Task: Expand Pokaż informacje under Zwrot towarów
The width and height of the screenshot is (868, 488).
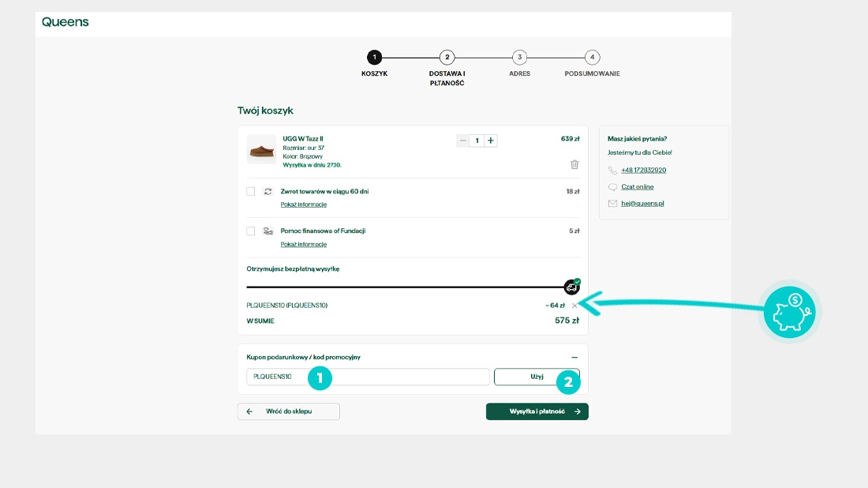Action: pyautogui.click(x=304, y=205)
